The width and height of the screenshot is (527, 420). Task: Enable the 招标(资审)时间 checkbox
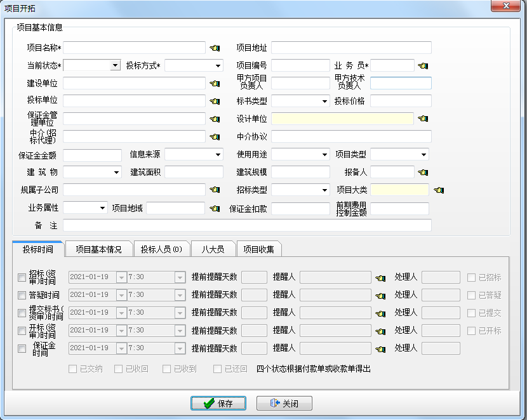coord(22,277)
